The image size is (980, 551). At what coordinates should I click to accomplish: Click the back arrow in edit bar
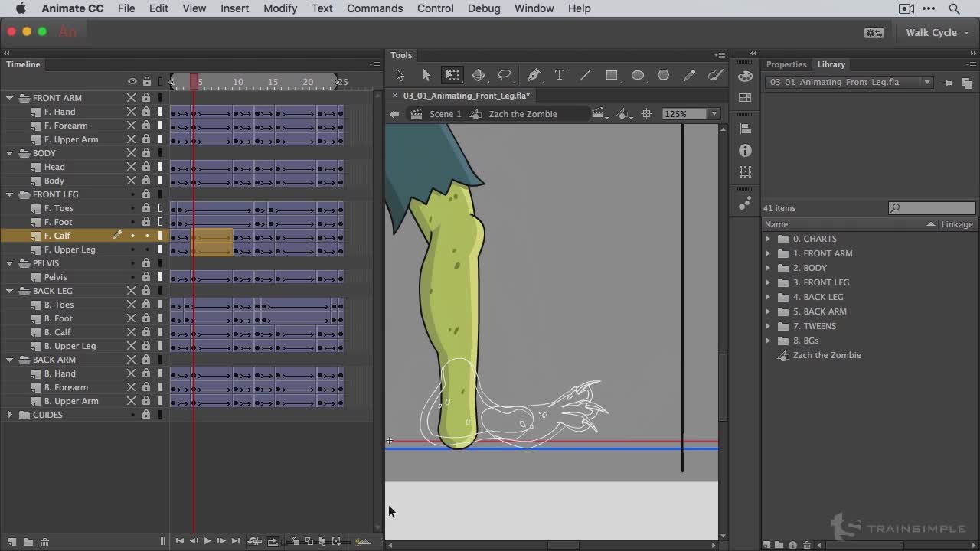pos(394,114)
